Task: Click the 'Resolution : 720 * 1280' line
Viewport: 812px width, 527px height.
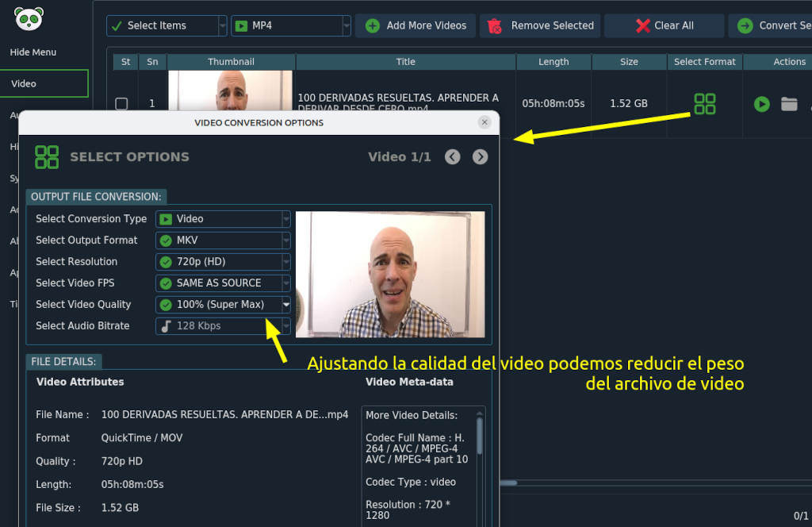Action: point(408,510)
